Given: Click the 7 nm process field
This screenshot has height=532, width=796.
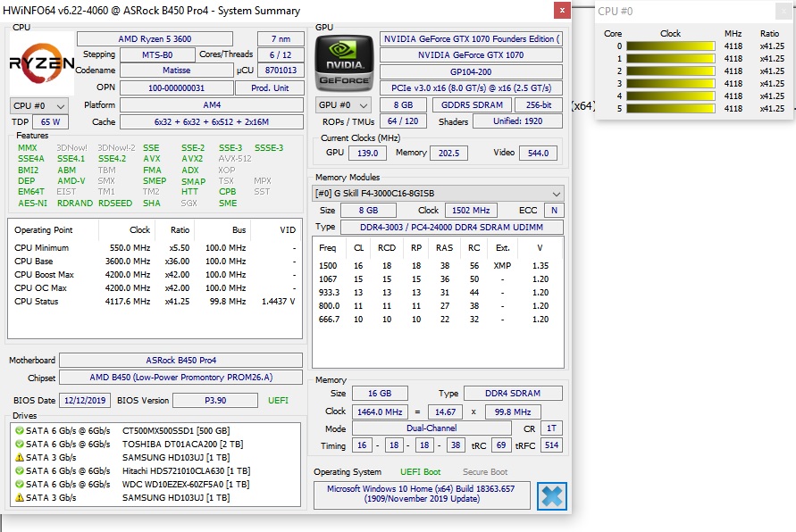Looking at the screenshot, I should click(x=281, y=39).
